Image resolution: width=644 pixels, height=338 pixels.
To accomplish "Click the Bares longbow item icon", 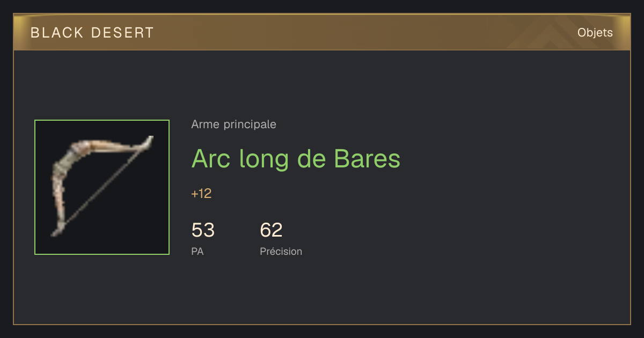I will point(102,187).
